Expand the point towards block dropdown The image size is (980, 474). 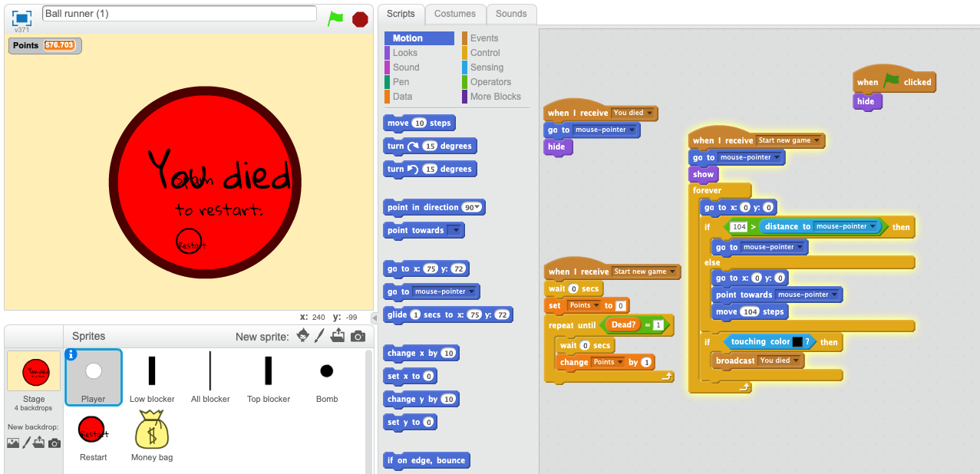pyautogui.click(x=454, y=231)
